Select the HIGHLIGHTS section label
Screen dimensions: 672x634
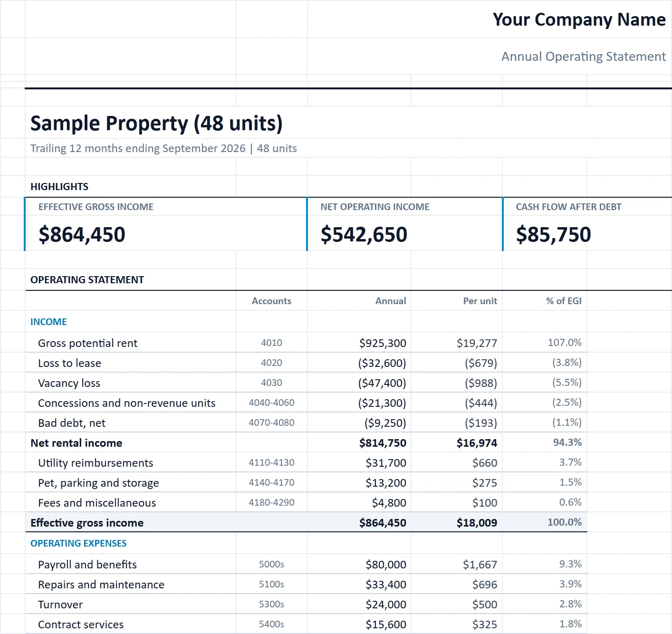click(x=59, y=187)
